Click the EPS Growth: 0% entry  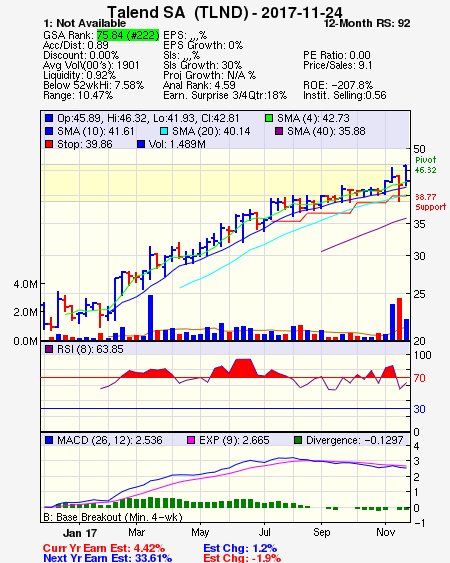(203, 45)
